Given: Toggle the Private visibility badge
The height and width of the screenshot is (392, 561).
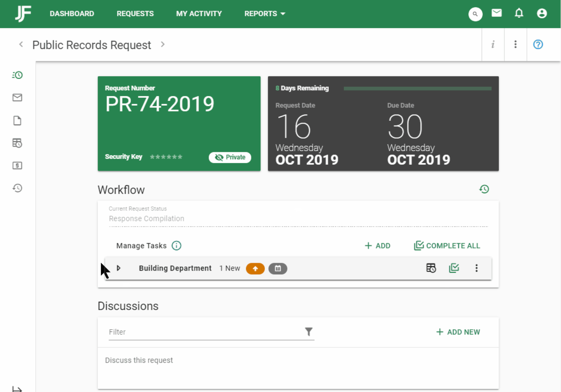Looking at the screenshot, I should (x=230, y=157).
